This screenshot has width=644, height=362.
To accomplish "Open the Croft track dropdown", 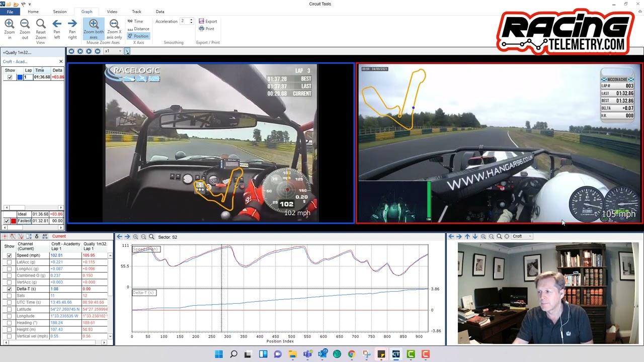I will pyautogui.click(x=522, y=236).
